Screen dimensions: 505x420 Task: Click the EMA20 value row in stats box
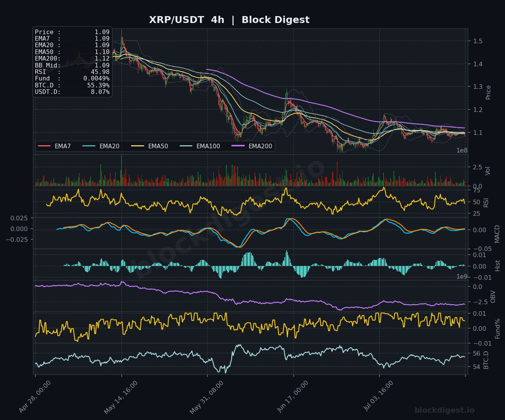click(x=72, y=45)
